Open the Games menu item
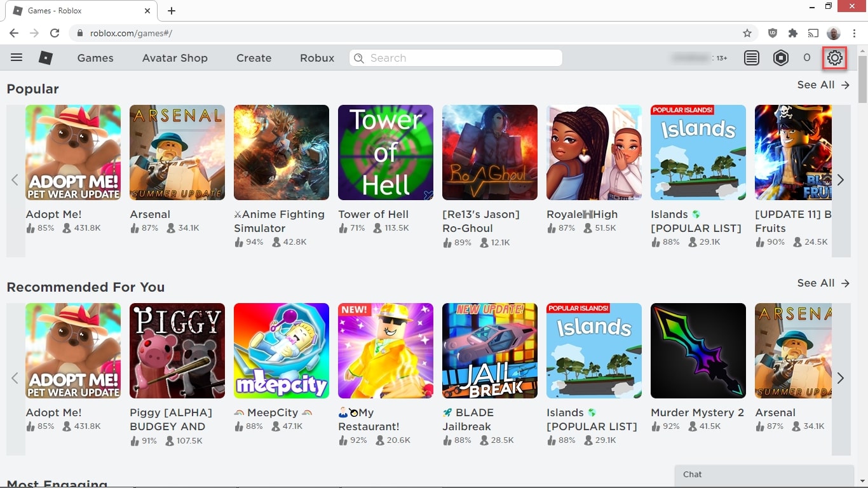 click(95, 58)
